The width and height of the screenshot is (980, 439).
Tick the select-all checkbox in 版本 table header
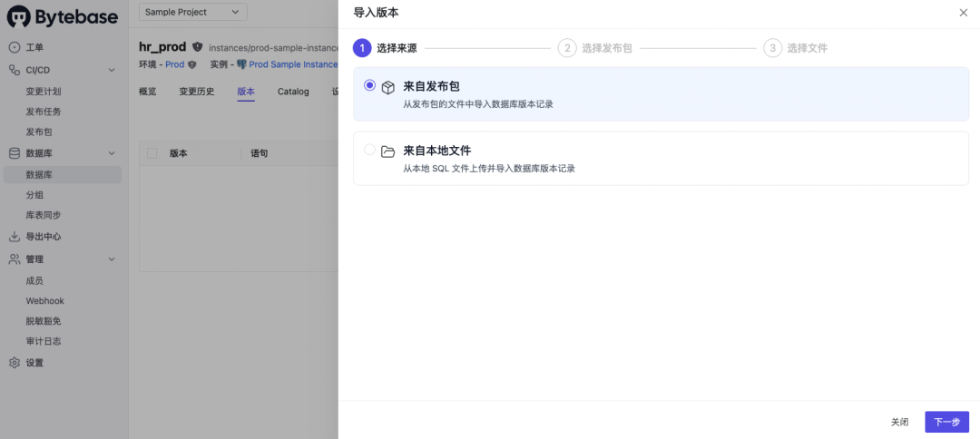(152, 153)
